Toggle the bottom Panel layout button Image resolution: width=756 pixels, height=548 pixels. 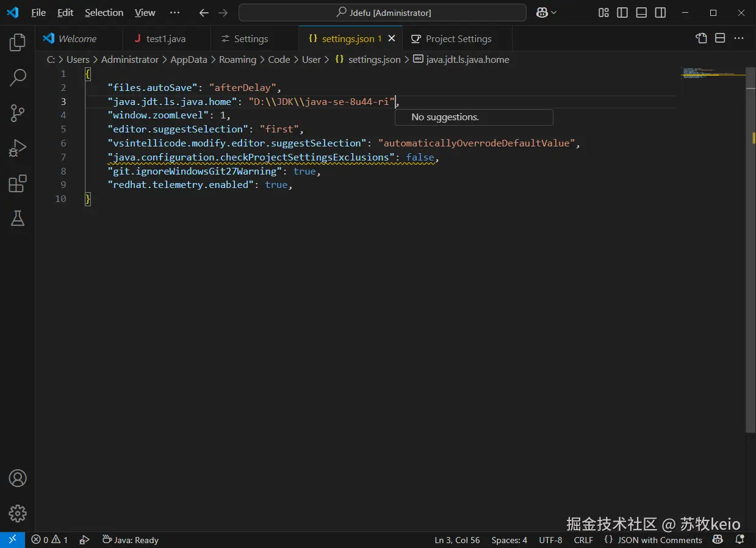coord(641,13)
